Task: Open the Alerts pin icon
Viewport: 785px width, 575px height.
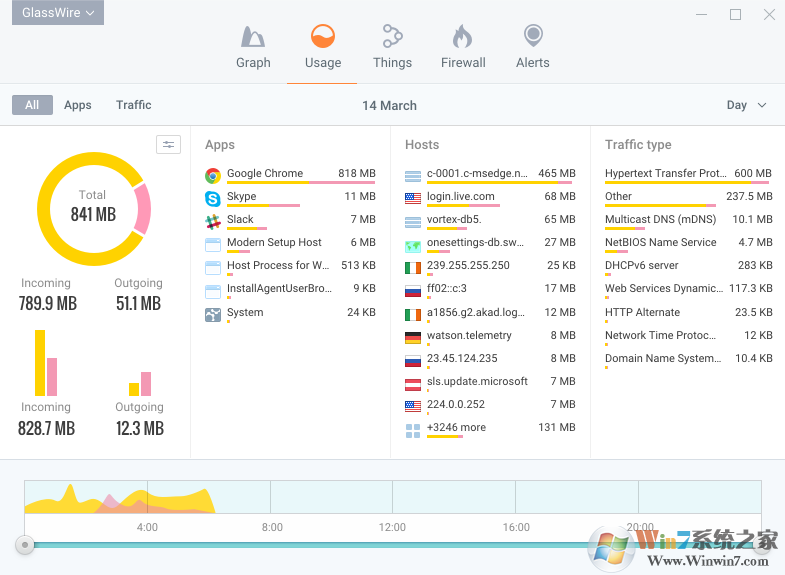Action: click(532, 38)
